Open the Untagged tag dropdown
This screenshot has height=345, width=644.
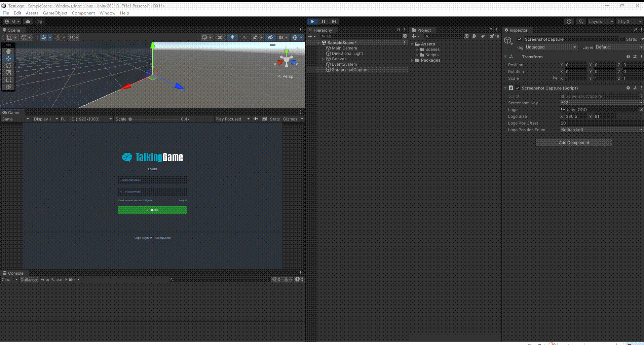click(x=551, y=47)
